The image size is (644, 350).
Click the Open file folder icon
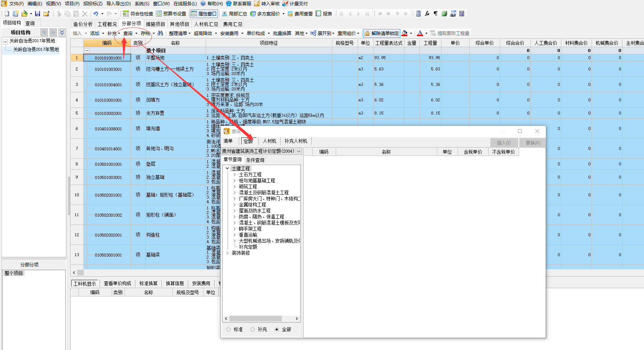[x=25, y=14]
